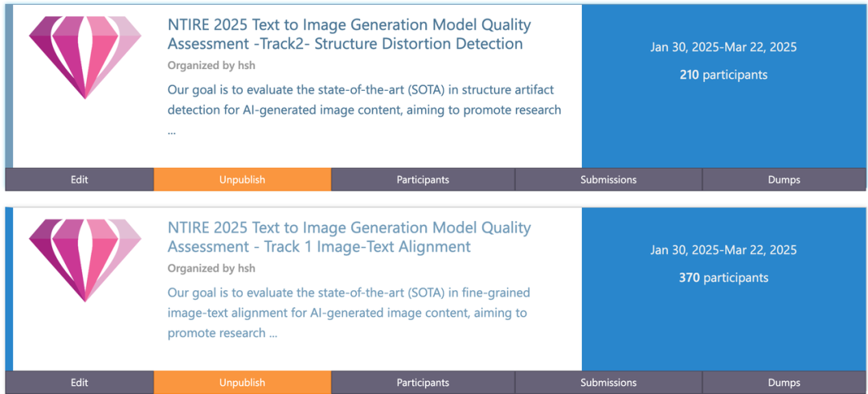Click Edit for the Track 1 competition
Screen dimensions: 868x394
[79, 383]
